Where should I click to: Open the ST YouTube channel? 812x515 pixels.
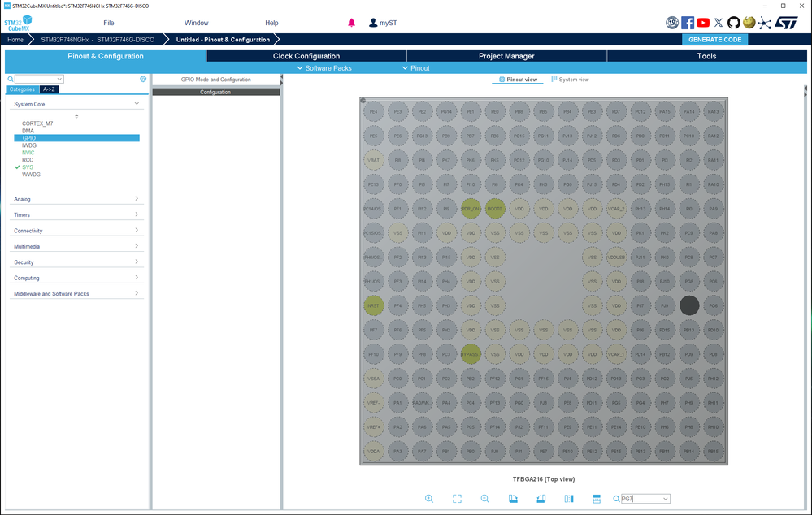tap(703, 22)
